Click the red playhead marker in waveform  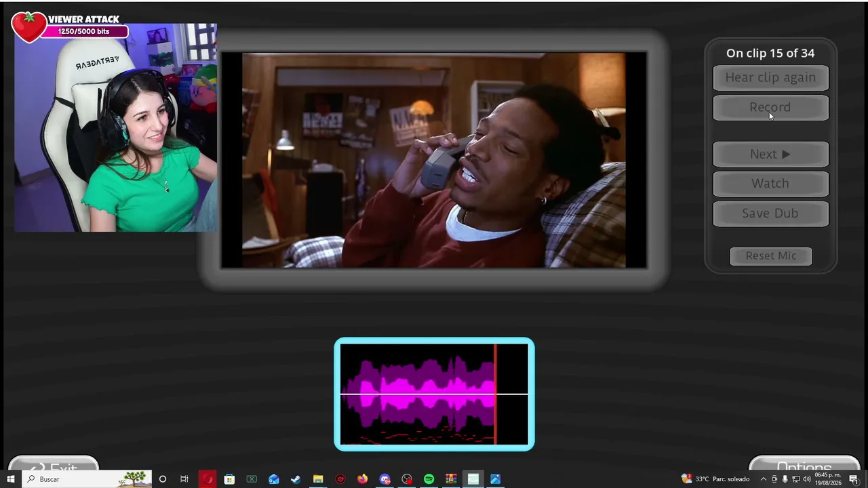point(496,394)
